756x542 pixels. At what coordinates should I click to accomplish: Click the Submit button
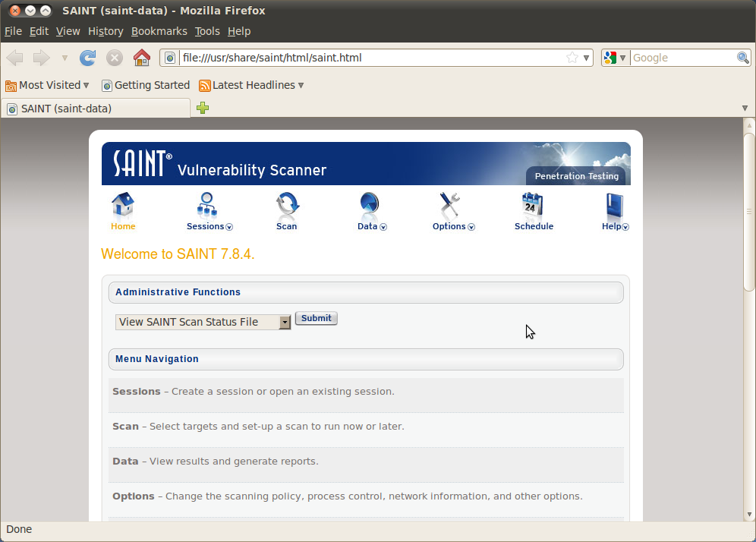[x=317, y=318]
